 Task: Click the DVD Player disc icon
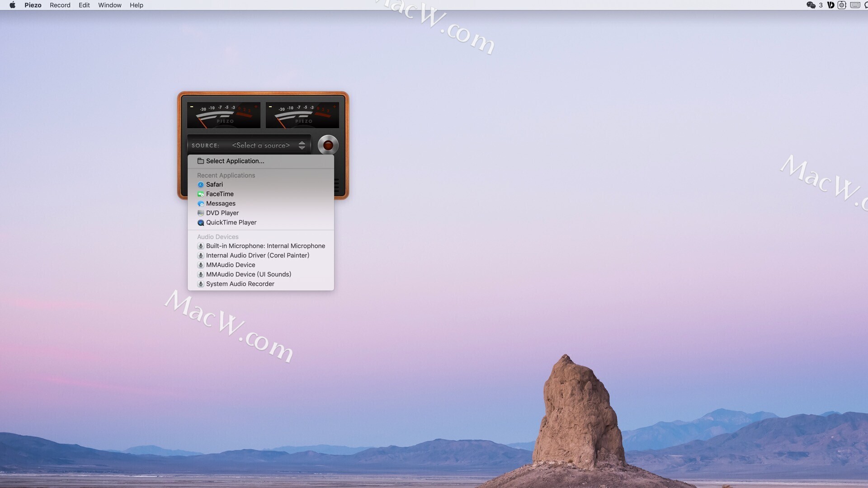coord(201,213)
